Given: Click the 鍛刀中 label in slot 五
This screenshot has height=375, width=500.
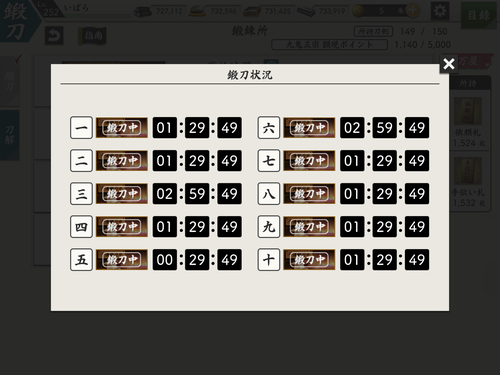Looking at the screenshot, I should click(x=122, y=260).
